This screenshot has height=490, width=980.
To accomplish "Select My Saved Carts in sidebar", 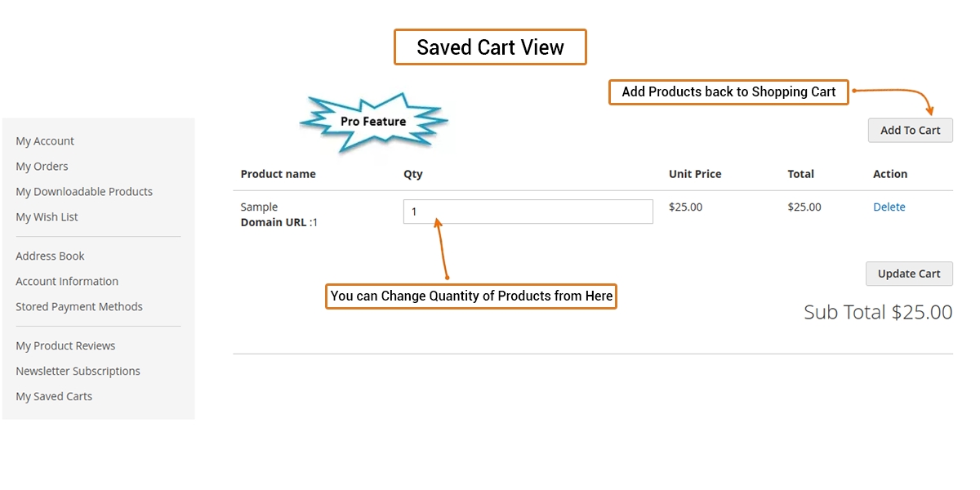I will [x=54, y=397].
